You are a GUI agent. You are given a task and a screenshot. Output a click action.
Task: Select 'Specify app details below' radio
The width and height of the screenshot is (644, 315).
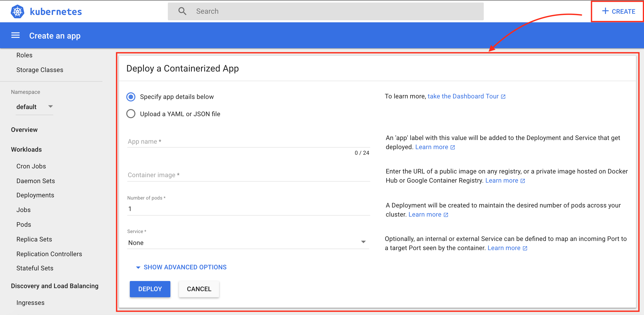pyautogui.click(x=131, y=97)
